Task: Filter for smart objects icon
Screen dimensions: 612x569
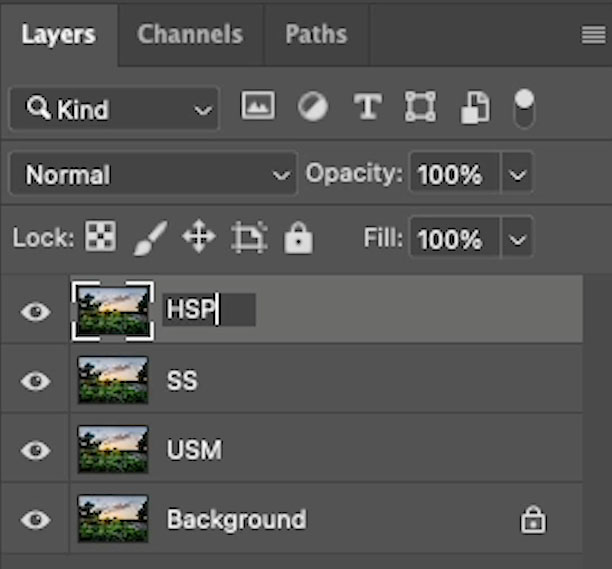Action: click(x=475, y=107)
